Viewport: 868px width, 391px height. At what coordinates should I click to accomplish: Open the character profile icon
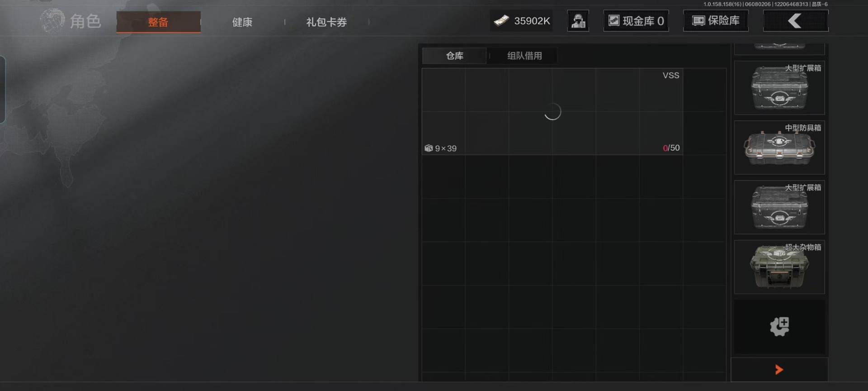[578, 21]
